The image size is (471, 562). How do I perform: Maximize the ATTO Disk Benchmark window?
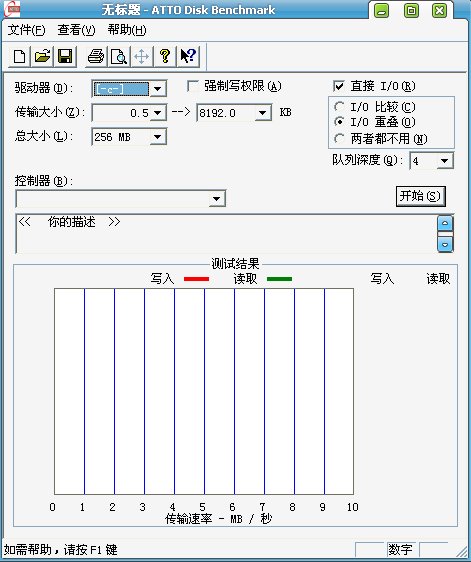point(411,11)
